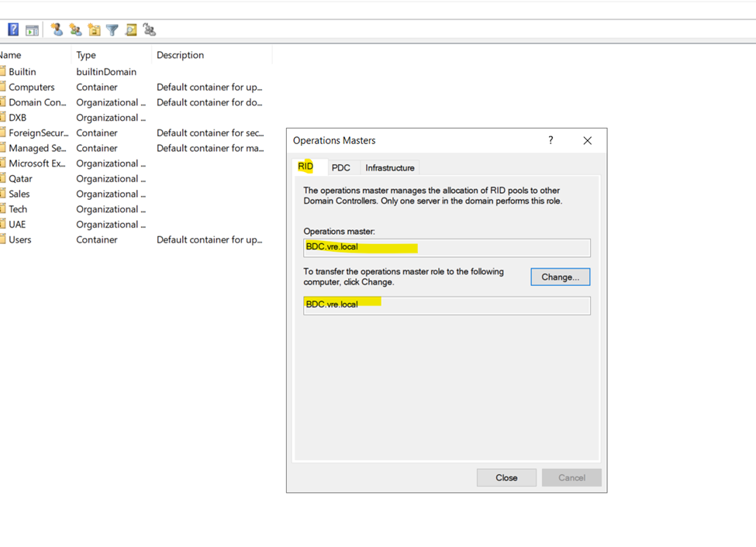Toggle the Action Pane toolbar icon
Screen dimensions: 756x547
pyautogui.click(x=32, y=30)
